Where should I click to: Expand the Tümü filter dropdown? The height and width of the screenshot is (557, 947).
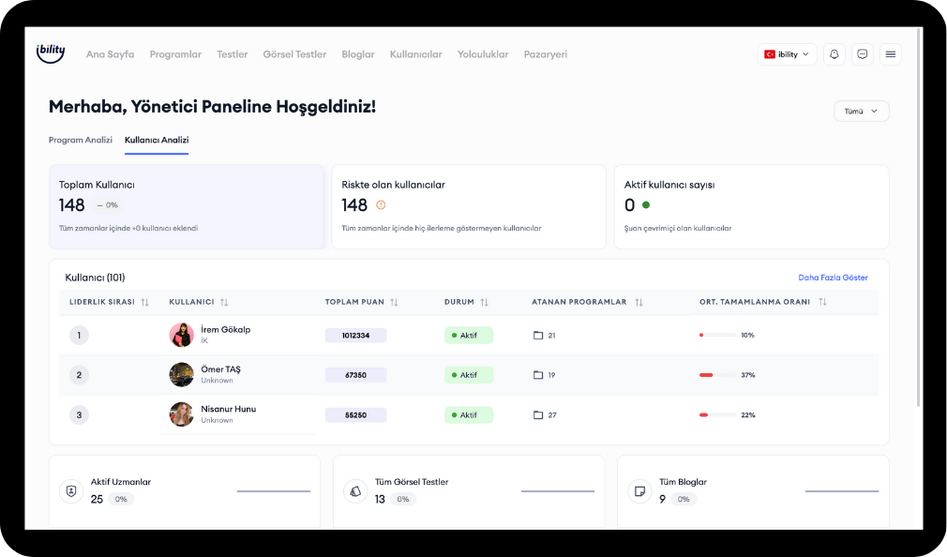tap(860, 111)
